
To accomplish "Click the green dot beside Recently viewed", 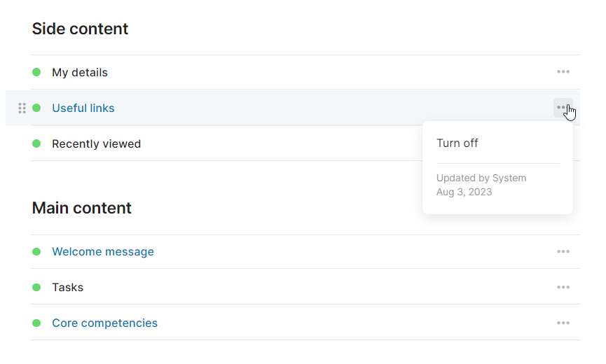I will click(x=36, y=143).
